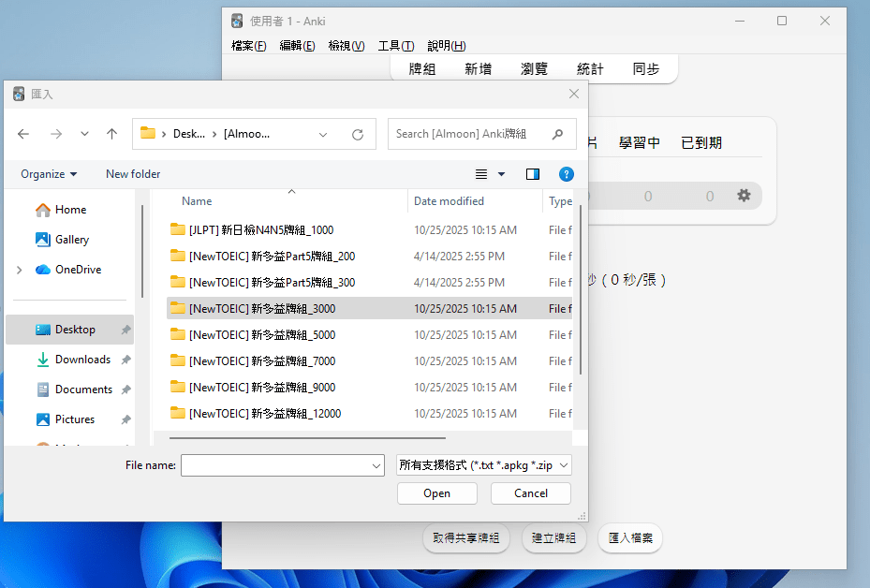Open the 工具(T) menu
The image size is (870, 588).
(x=395, y=46)
